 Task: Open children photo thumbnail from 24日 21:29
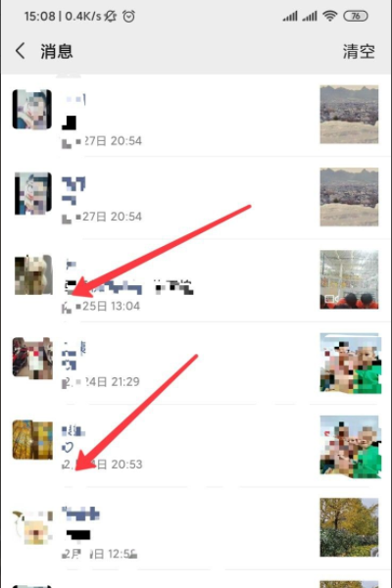pos(351,363)
